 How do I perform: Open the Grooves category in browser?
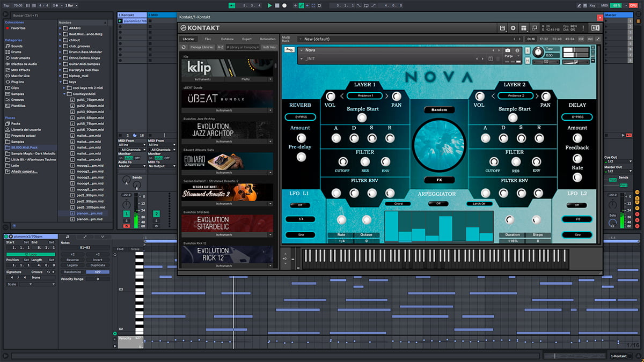[x=17, y=100]
